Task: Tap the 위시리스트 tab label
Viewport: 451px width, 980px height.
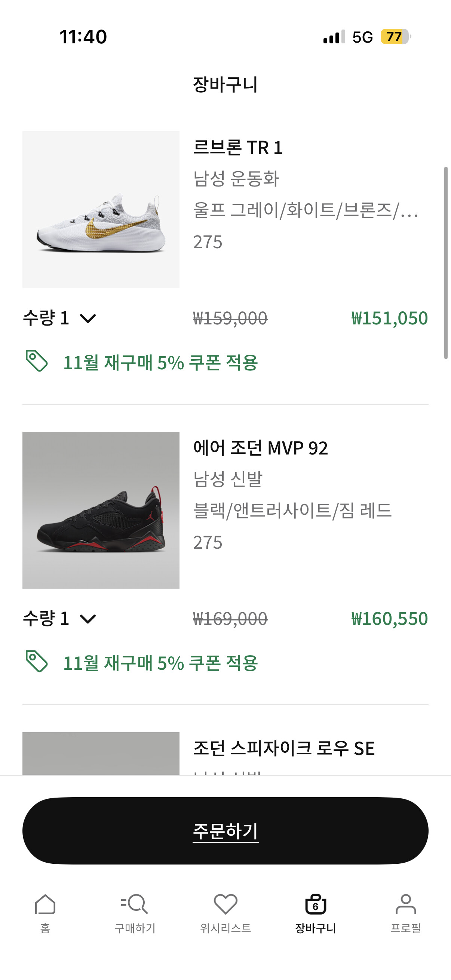Action: click(x=225, y=928)
